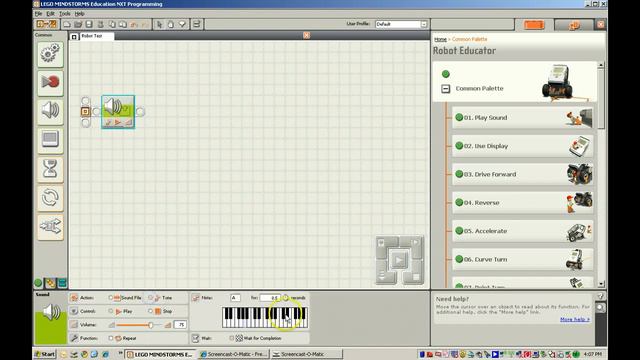
Task: Select the Display block in the palette
Action: (50, 140)
